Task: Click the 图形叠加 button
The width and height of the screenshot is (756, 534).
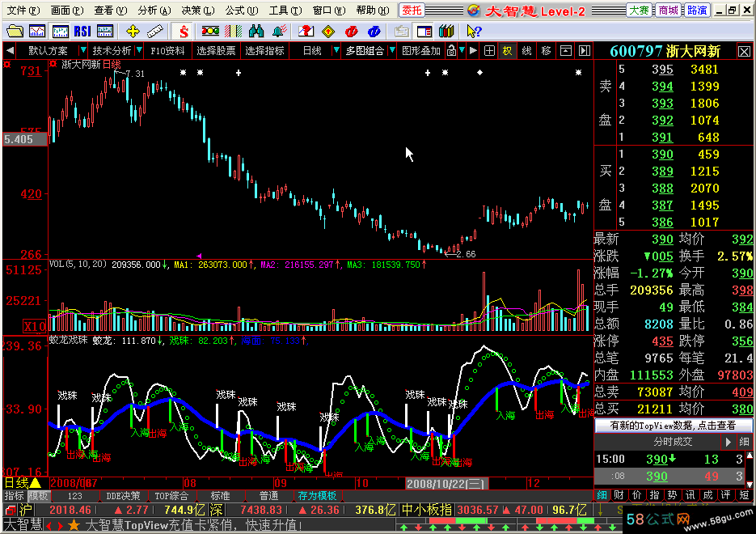Action: 421,50
